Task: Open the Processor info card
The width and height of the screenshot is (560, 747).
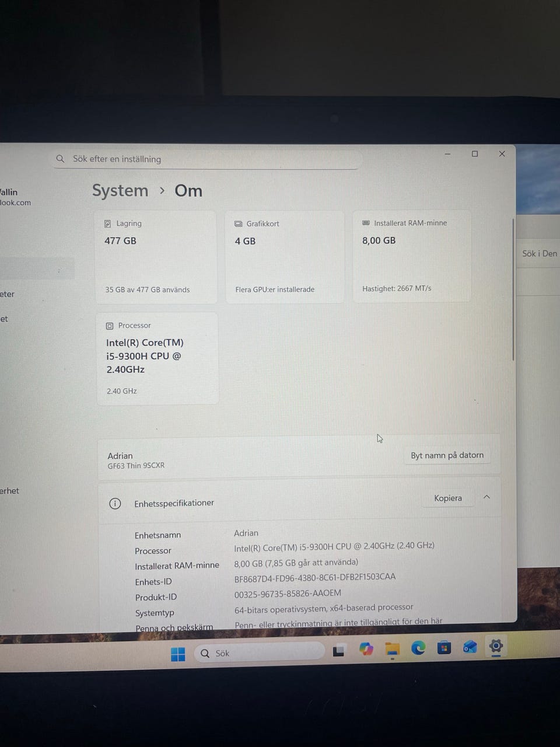Action: click(157, 358)
